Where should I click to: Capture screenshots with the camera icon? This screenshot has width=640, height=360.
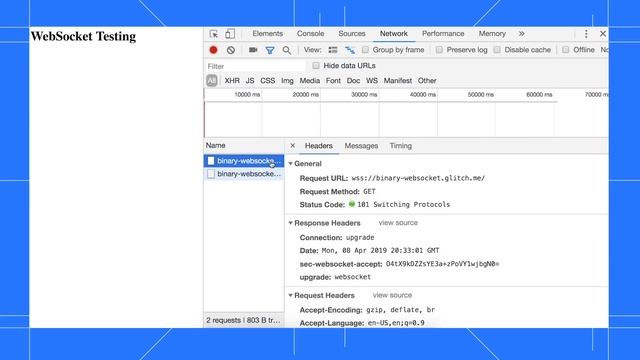pyautogui.click(x=253, y=50)
